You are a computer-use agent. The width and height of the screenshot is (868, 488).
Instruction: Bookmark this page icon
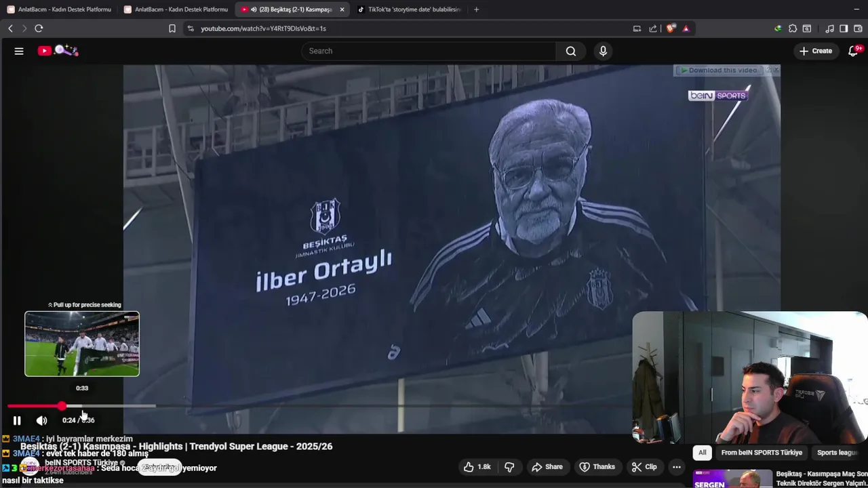coord(172,28)
